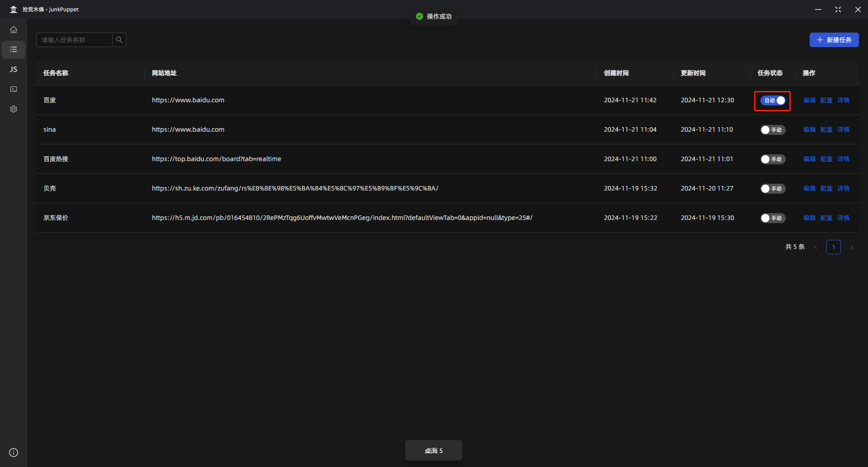Click the search magnifier icon button
Screen dimensions: 868x467
(x=119, y=40)
